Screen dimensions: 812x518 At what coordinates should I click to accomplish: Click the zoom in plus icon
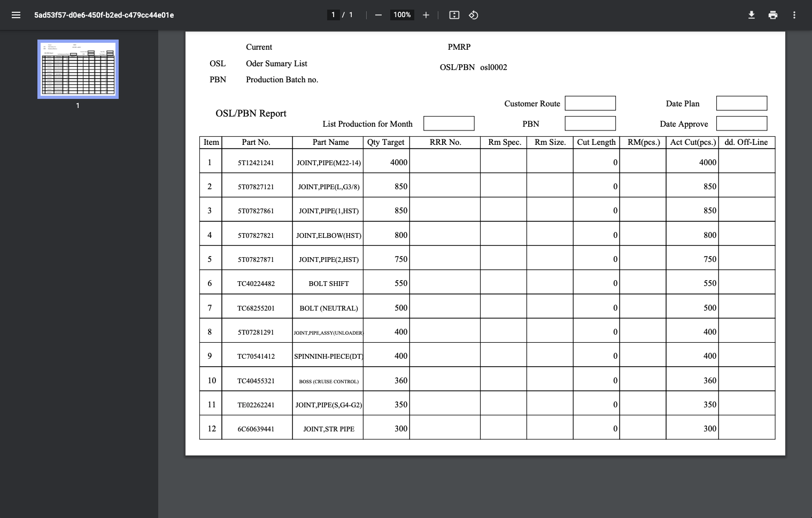426,15
